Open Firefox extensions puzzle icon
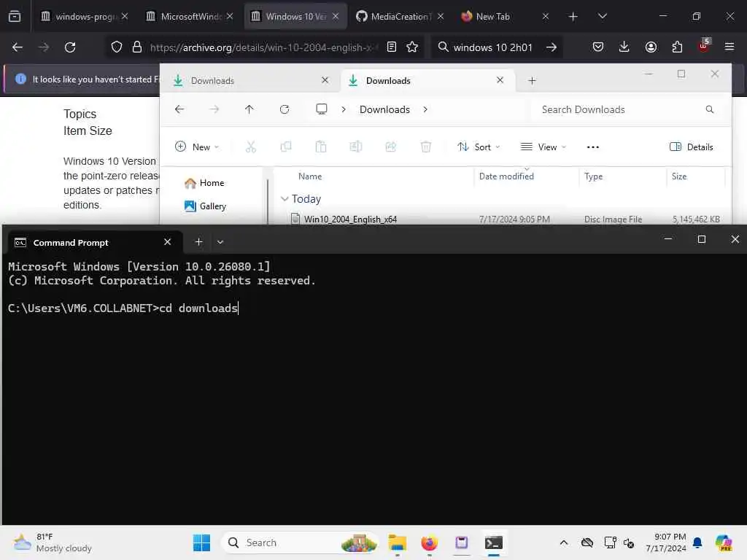This screenshot has height=560, width=747. tap(677, 47)
